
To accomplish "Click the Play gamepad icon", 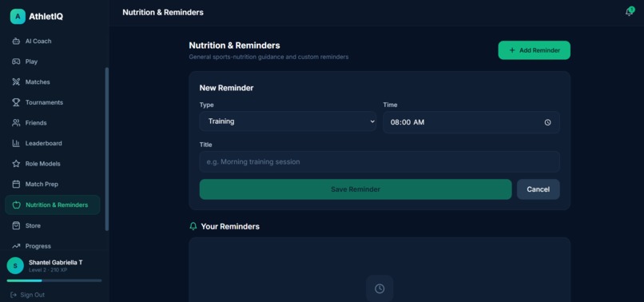I will point(16,62).
